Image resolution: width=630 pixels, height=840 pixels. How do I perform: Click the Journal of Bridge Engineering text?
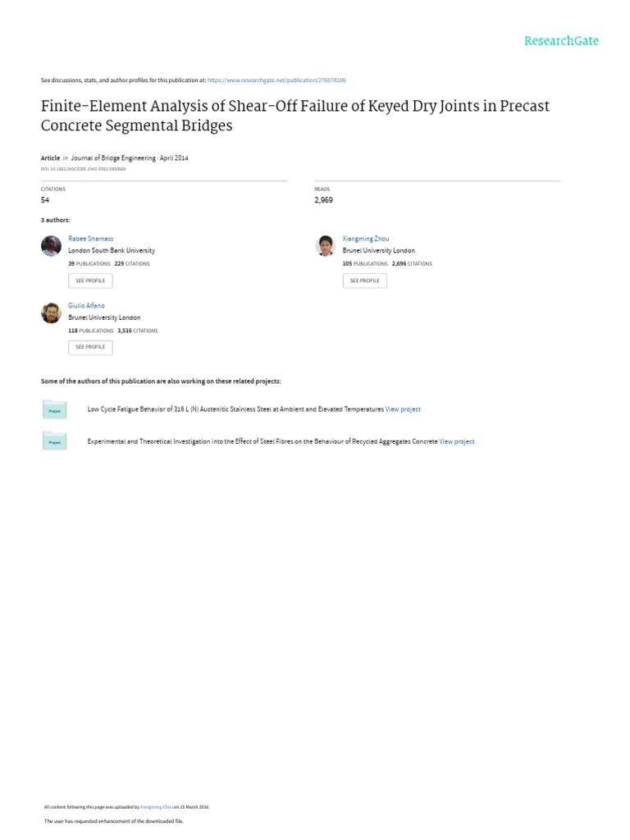(113, 158)
